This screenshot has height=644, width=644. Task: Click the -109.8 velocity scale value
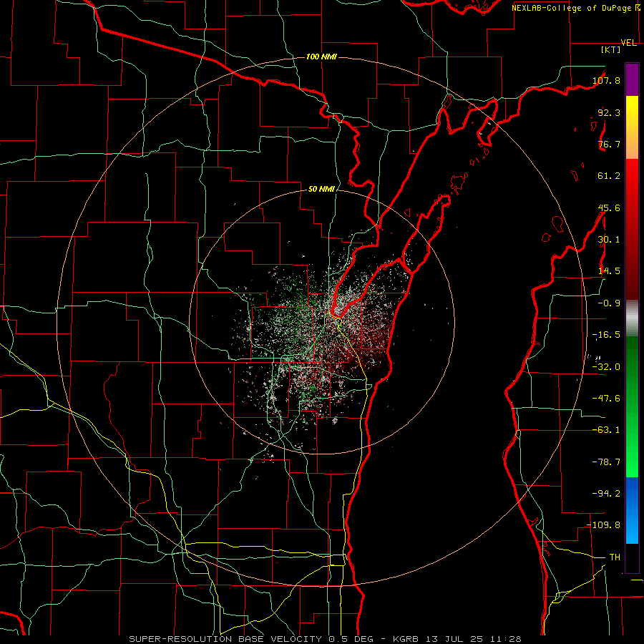point(604,525)
